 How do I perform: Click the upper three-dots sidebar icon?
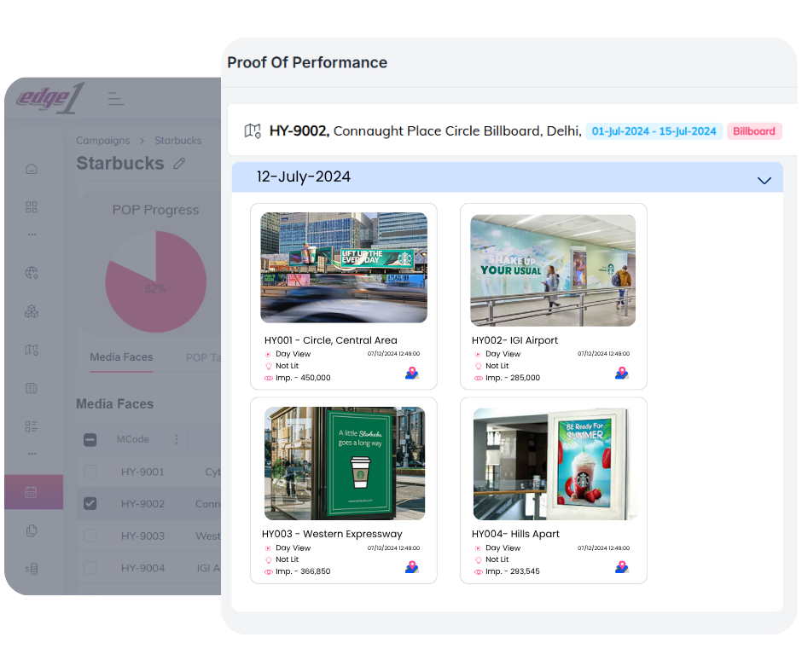point(32,235)
